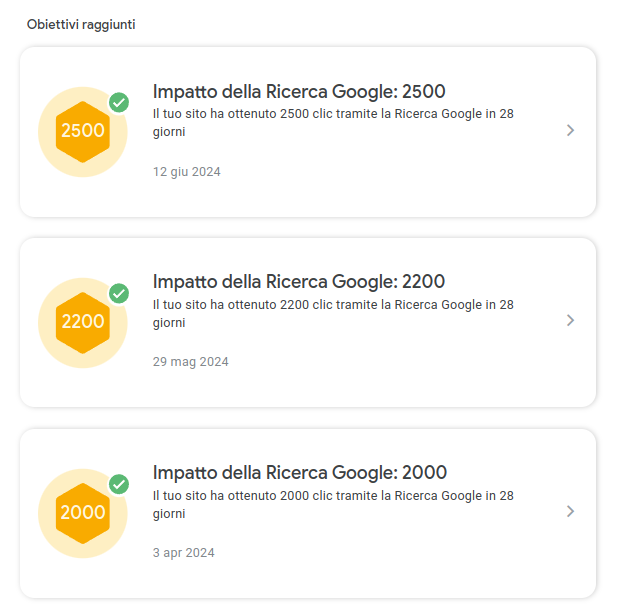Click the 2200 hexagon badge icon
Screen dimensions: 620x605
tap(83, 323)
